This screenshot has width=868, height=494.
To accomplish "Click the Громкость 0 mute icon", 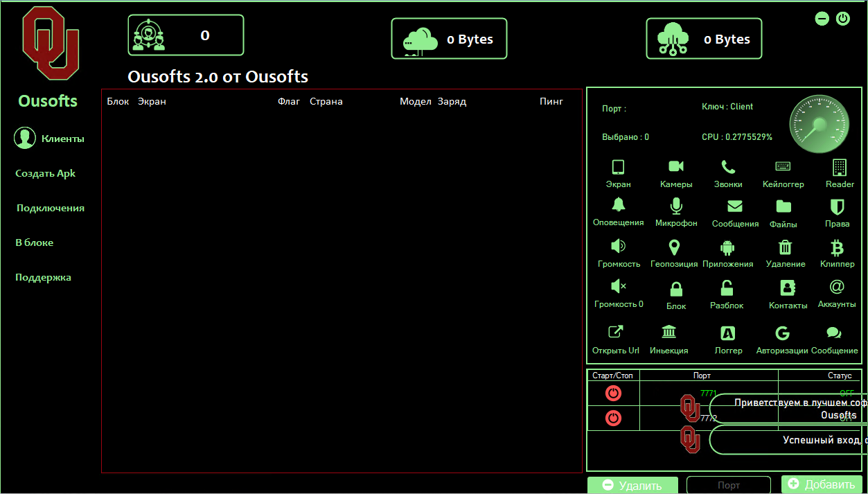I will (619, 286).
